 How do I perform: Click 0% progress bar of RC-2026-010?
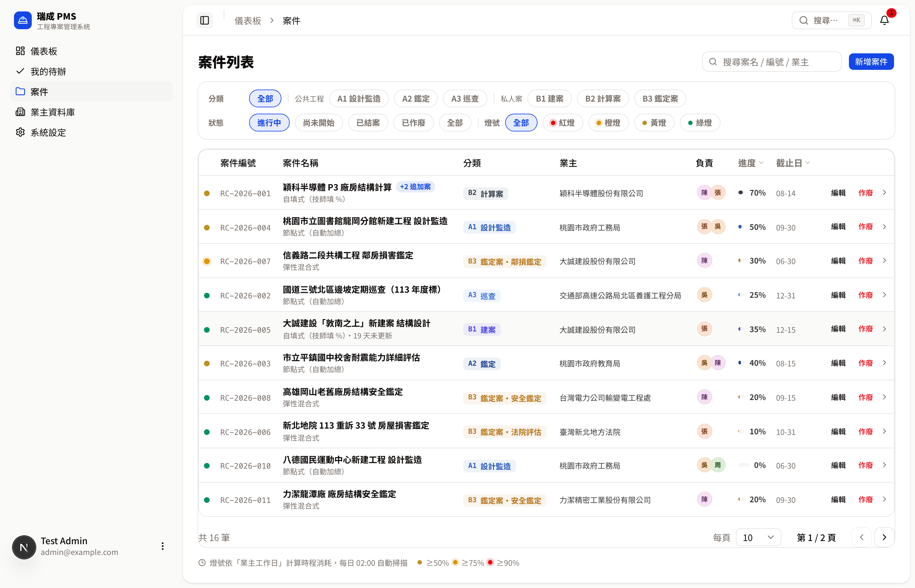pos(743,465)
